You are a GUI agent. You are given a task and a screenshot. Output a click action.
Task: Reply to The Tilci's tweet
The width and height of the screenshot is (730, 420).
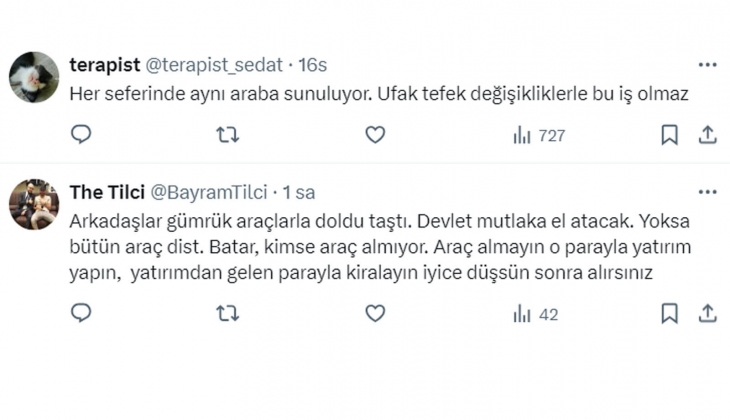click(82, 313)
